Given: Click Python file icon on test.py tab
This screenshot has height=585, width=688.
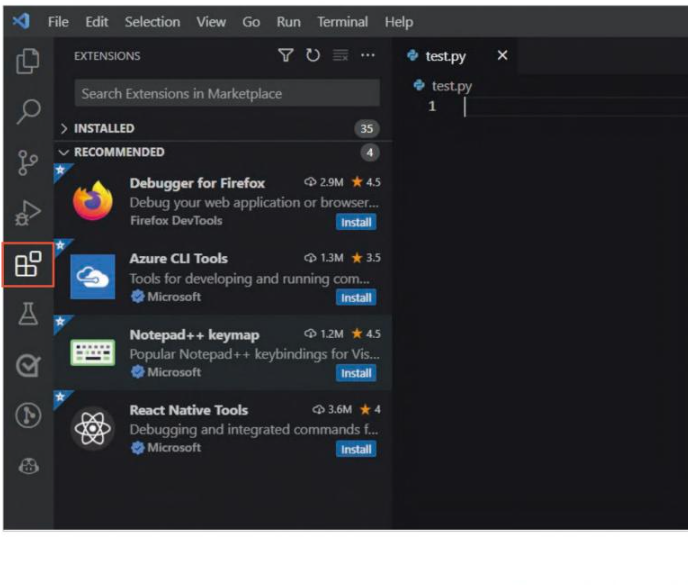Looking at the screenshot, I should click(x=412, y=55).
